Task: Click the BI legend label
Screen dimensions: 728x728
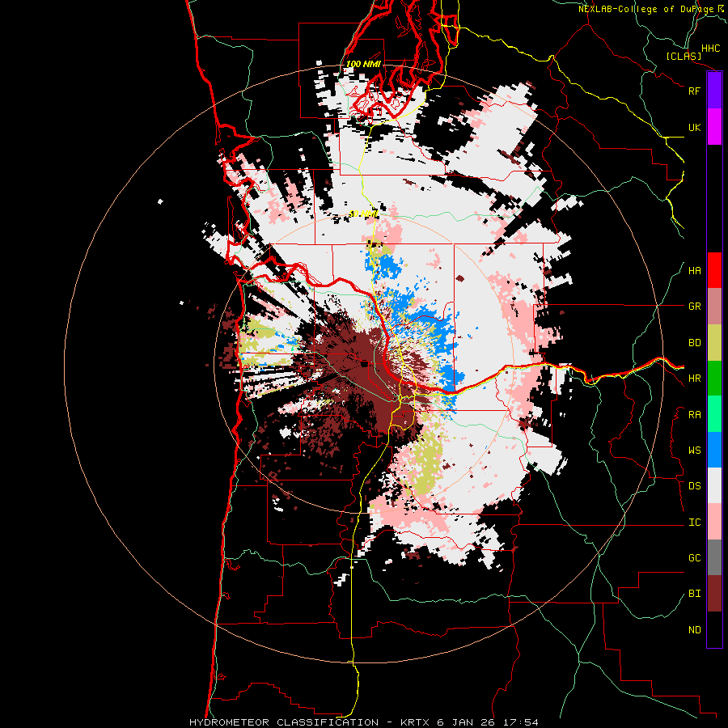Action: [x=694, y=594]
